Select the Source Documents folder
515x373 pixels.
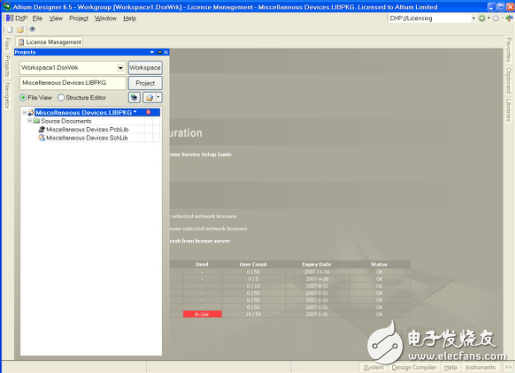point(66,121)
